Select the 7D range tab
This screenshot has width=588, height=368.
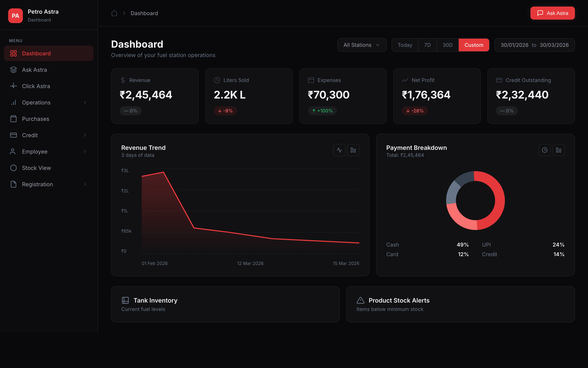pyautogui.click(x=427, y=45)
